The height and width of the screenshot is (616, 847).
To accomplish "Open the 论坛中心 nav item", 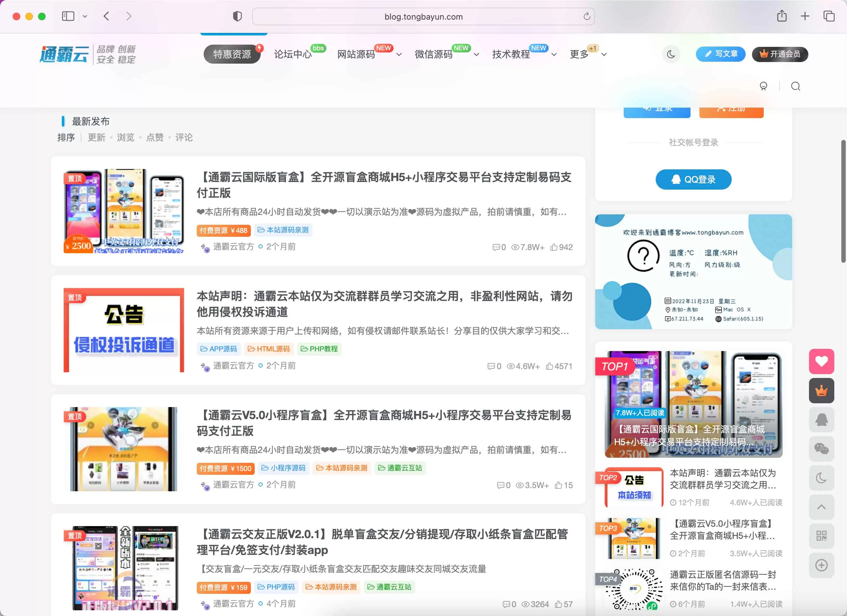I will click(x=293, y=54).
